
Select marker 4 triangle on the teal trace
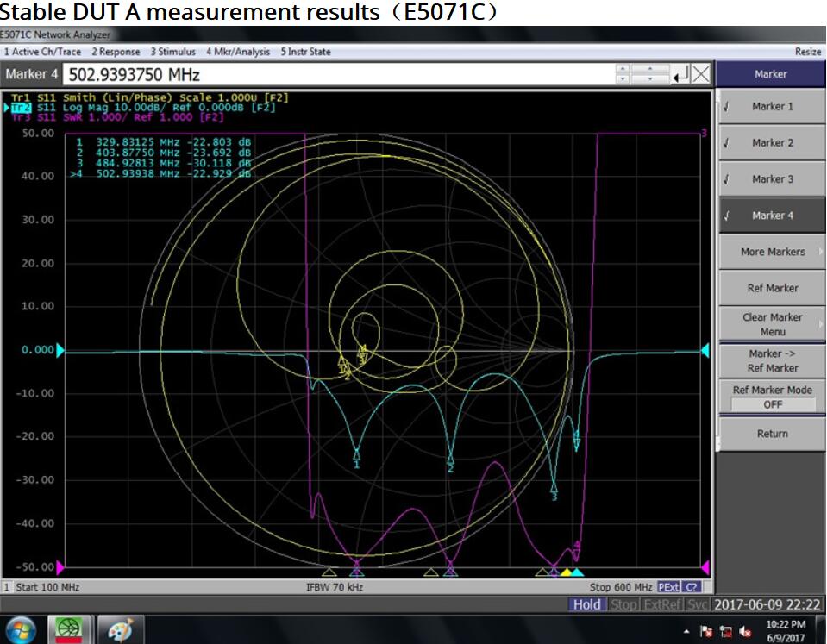point(576,442)
